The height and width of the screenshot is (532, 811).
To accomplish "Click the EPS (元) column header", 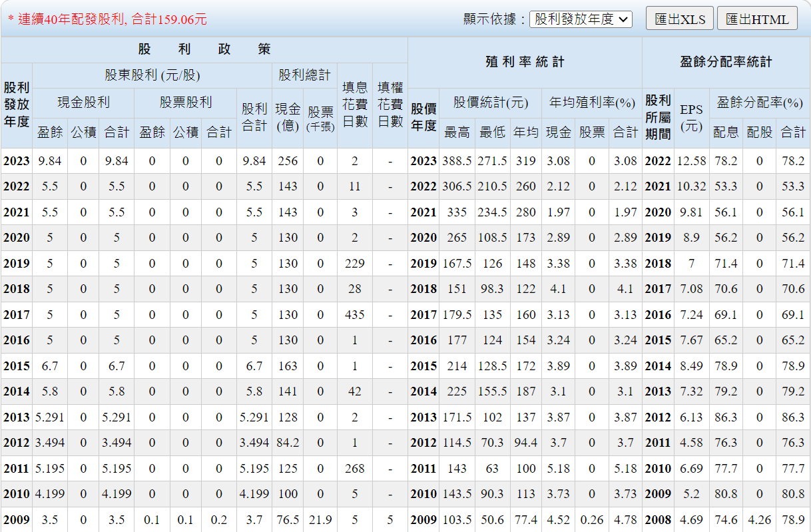I will (x=691, y=117).
